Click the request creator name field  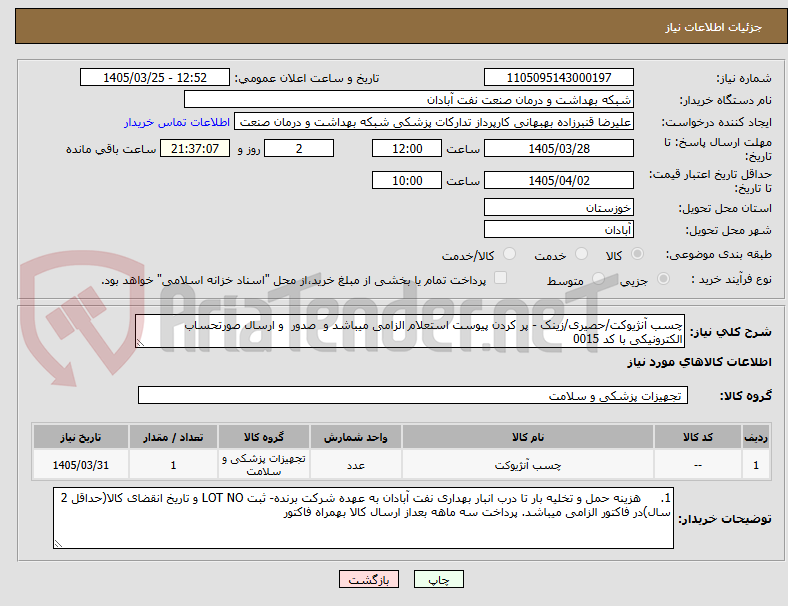click(x=434, y=122)
